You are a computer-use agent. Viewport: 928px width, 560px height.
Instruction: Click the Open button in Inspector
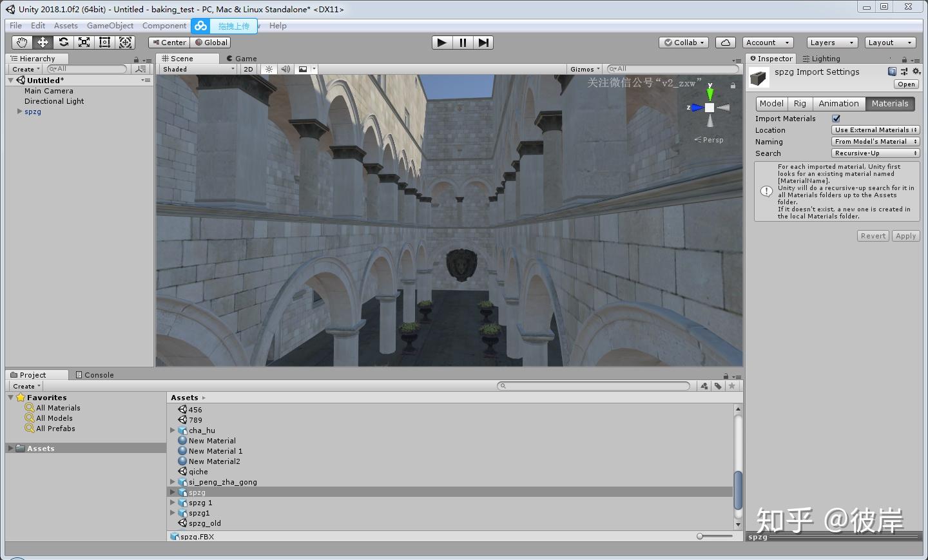pos(906,84)
